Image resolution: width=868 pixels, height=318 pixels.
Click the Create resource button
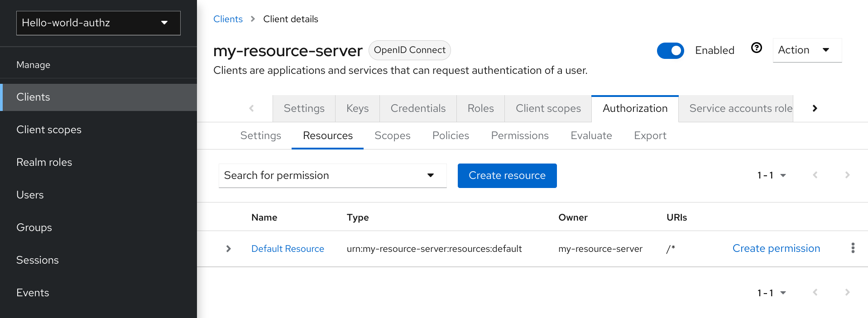[x=507, y=176]
